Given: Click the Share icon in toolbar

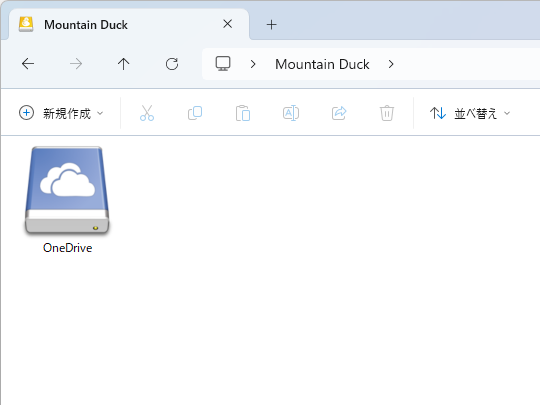Looking at the screenshot, I should (339, 113).
